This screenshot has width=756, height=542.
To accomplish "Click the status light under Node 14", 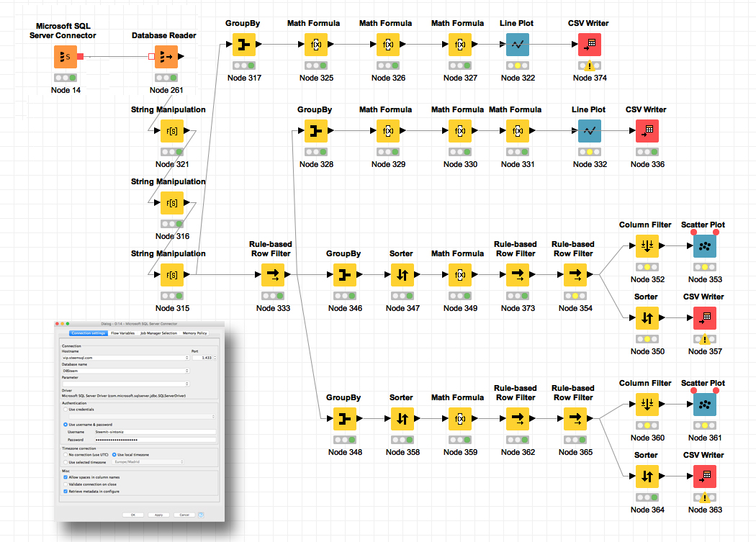I will click(x=66, y=78).
